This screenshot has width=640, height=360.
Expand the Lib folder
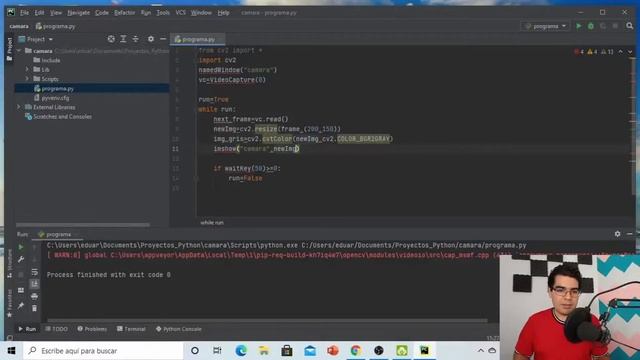pos(27,69)
